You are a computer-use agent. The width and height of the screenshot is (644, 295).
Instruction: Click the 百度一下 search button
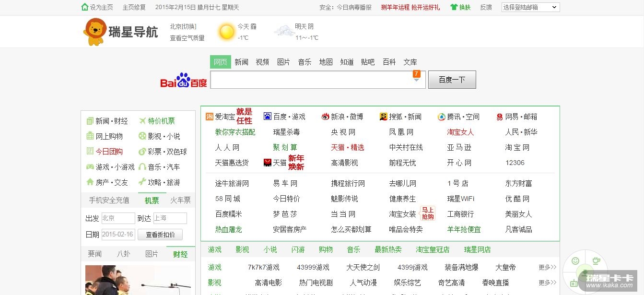[x=452, y=80]
